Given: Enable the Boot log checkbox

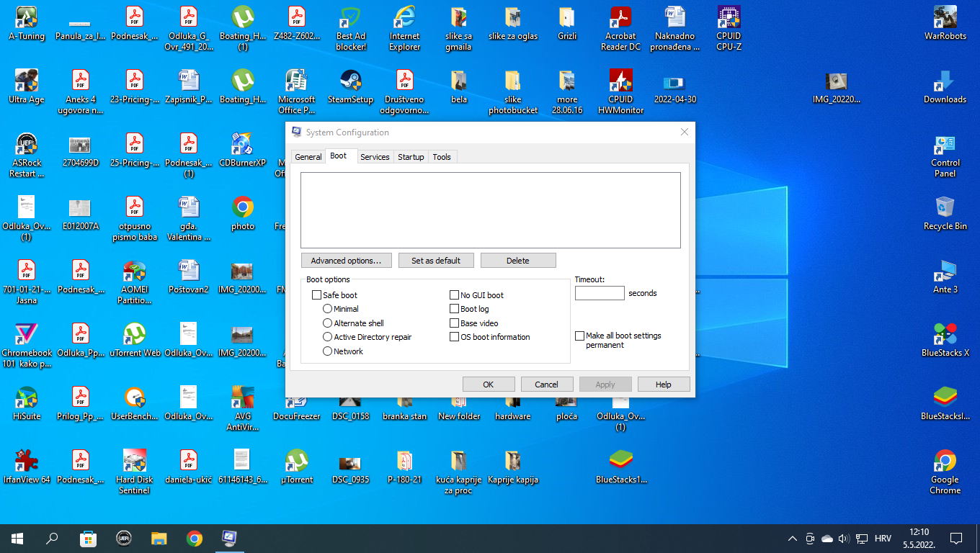Looking at the screenshot, I should tap(455, 309).
